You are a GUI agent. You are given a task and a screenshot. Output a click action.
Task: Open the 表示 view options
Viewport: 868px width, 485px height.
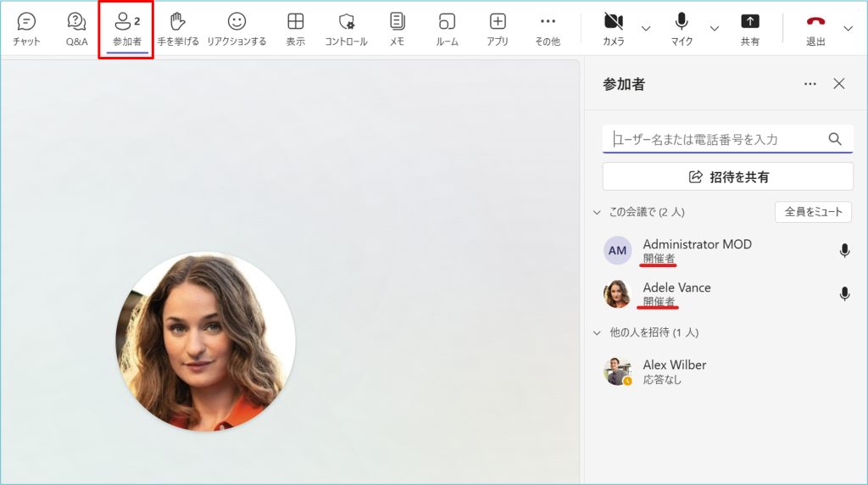pyautogui.click(x=295, y=29)
